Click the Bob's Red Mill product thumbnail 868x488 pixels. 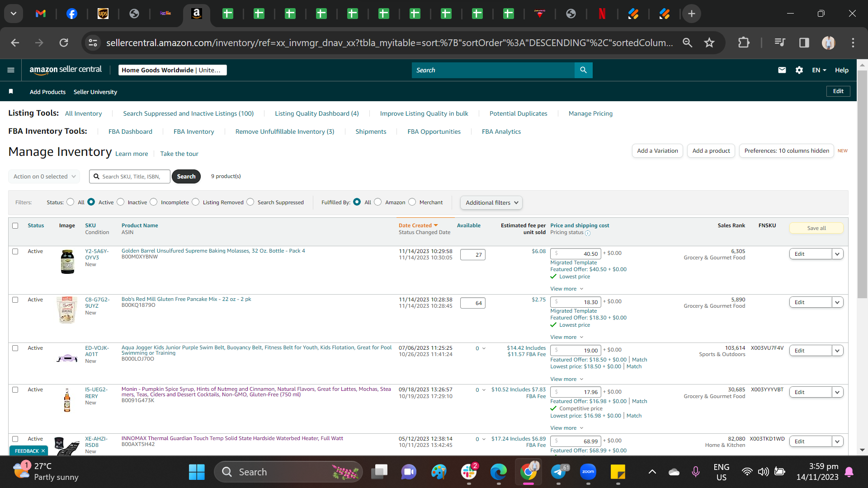[x=67, y=310]
